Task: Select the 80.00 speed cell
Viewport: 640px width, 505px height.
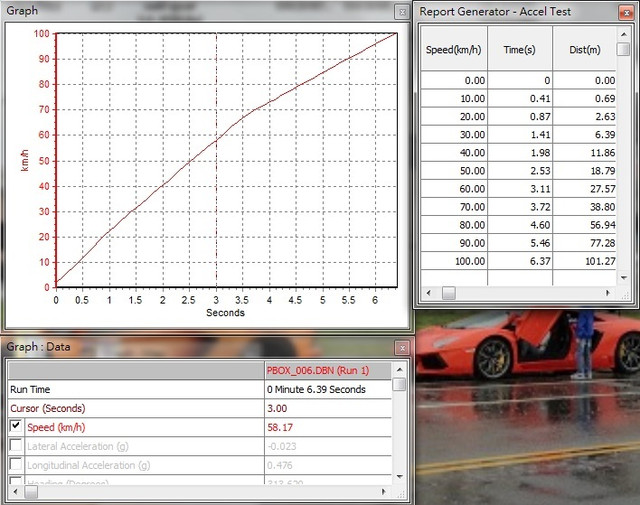Action: point(454,225)
